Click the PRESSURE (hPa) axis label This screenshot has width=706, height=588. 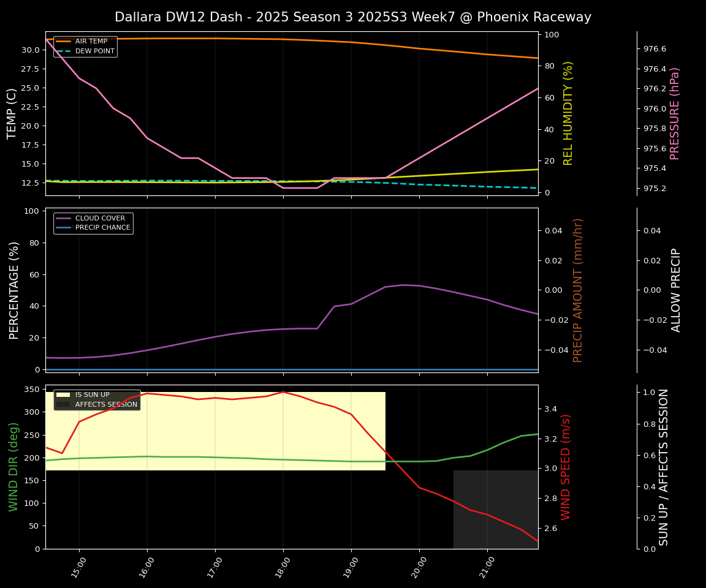click(x=674, y=113)
